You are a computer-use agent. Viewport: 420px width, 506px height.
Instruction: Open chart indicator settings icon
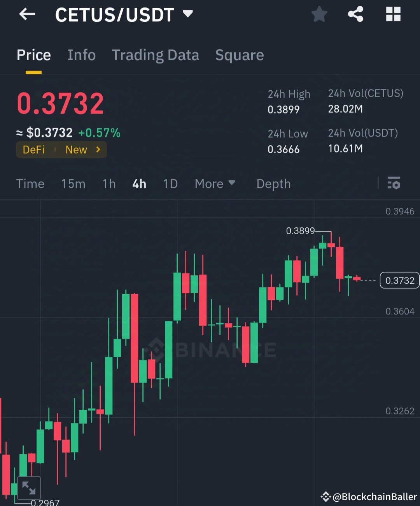tap(394, 183)
